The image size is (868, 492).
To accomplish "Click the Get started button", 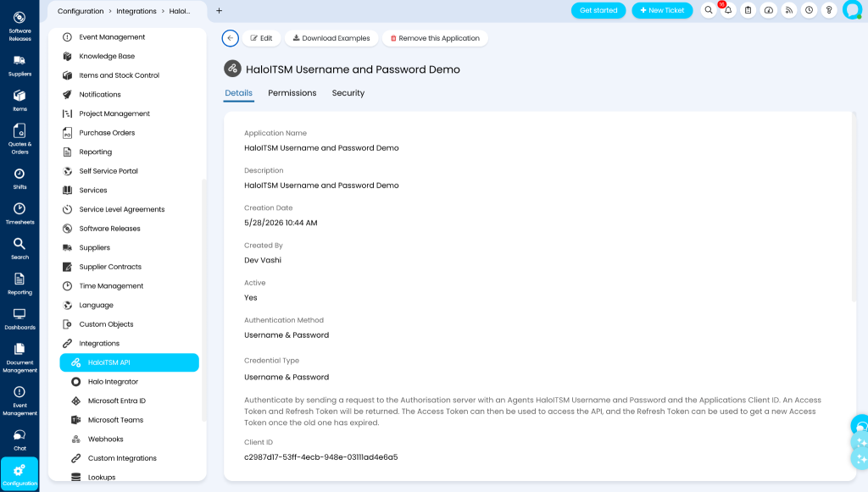I will click(x=598, y=10).
